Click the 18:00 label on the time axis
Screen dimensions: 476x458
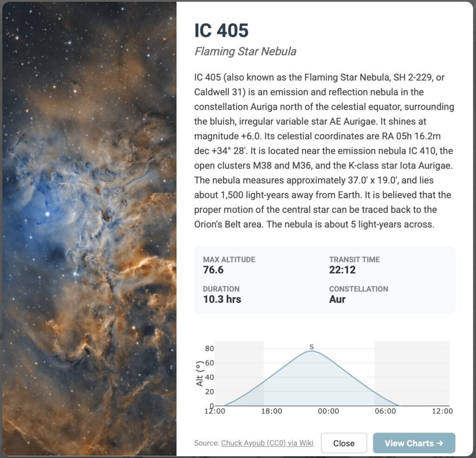pyautogui.click(x=272, y=411)
